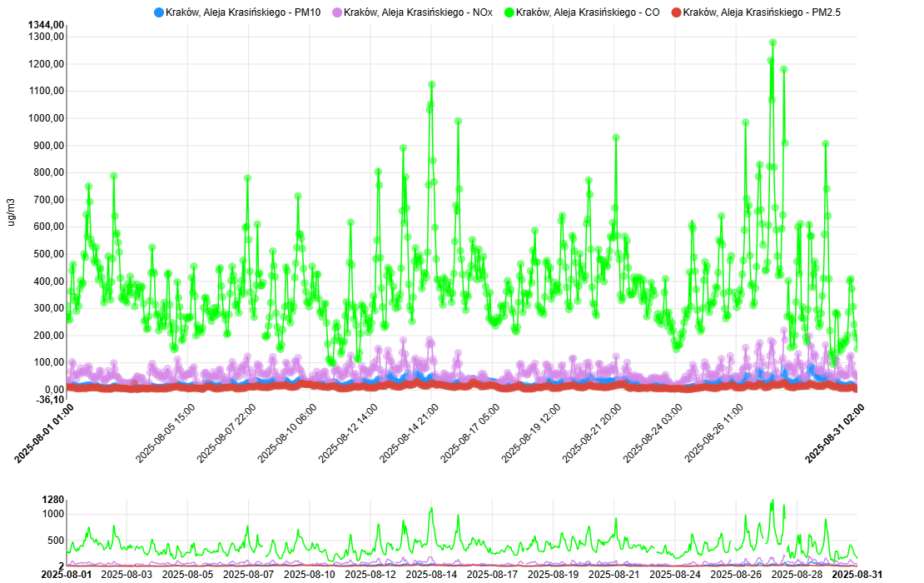Select 2025-08-21 20:00 on the time axis

point(591,433)
